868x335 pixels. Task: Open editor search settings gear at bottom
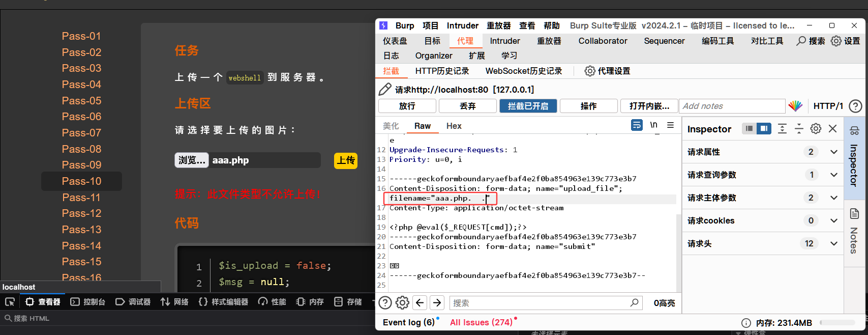[402, 303]
